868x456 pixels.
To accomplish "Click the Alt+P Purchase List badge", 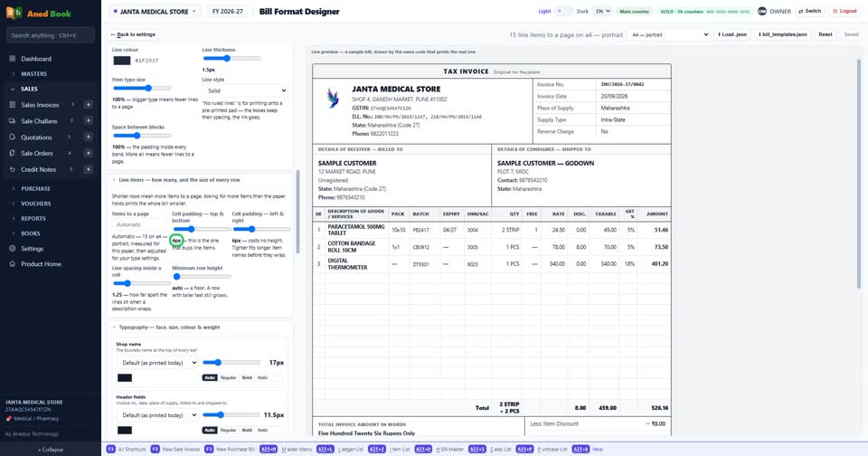I will tap(524, 450).
